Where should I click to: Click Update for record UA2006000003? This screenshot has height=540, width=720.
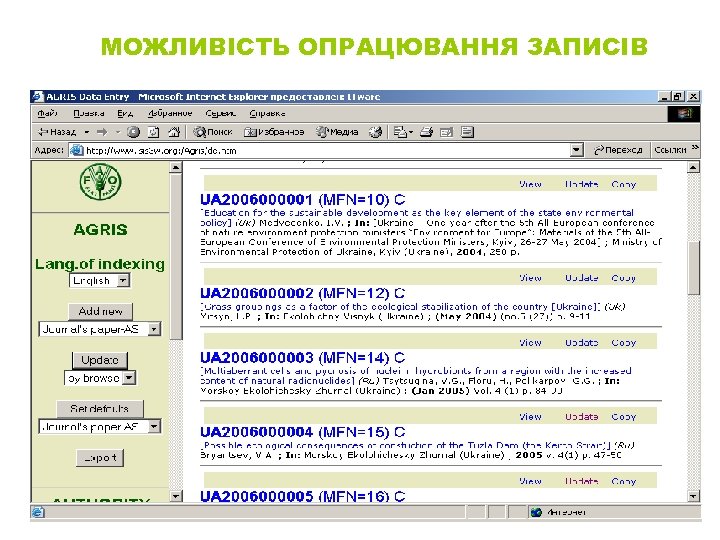pyautogui.click(x=581, y=343)
